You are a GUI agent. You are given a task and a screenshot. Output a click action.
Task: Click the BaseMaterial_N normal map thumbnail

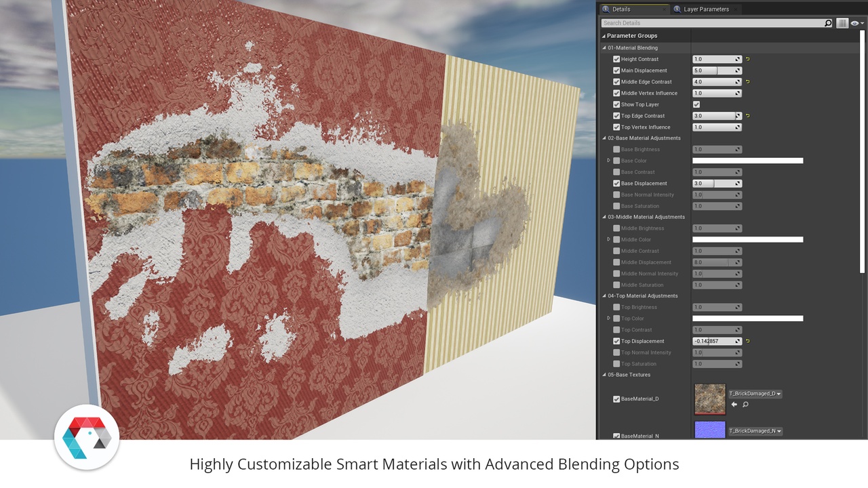(x=710, y=430)
